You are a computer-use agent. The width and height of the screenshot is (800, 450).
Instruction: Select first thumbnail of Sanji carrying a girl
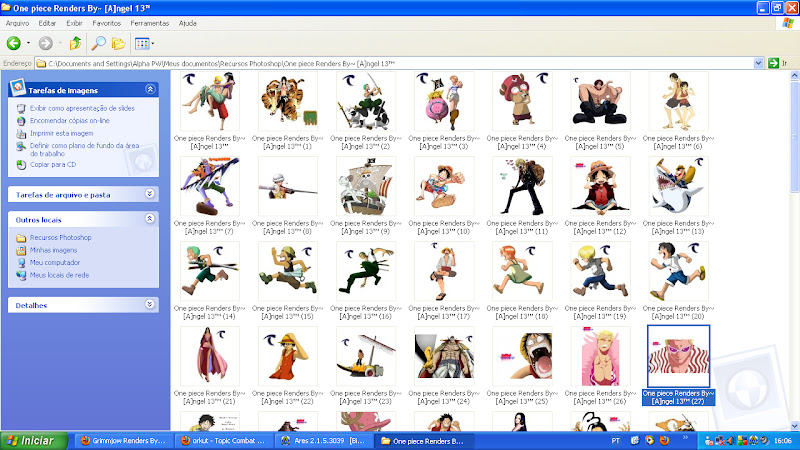pyautogui.click(x=210, y=101)
